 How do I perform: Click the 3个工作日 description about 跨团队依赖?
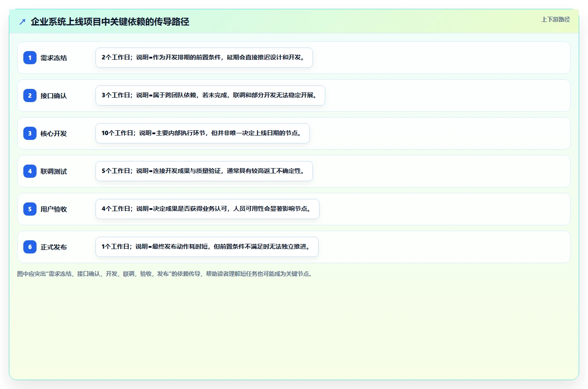[210, 95]
